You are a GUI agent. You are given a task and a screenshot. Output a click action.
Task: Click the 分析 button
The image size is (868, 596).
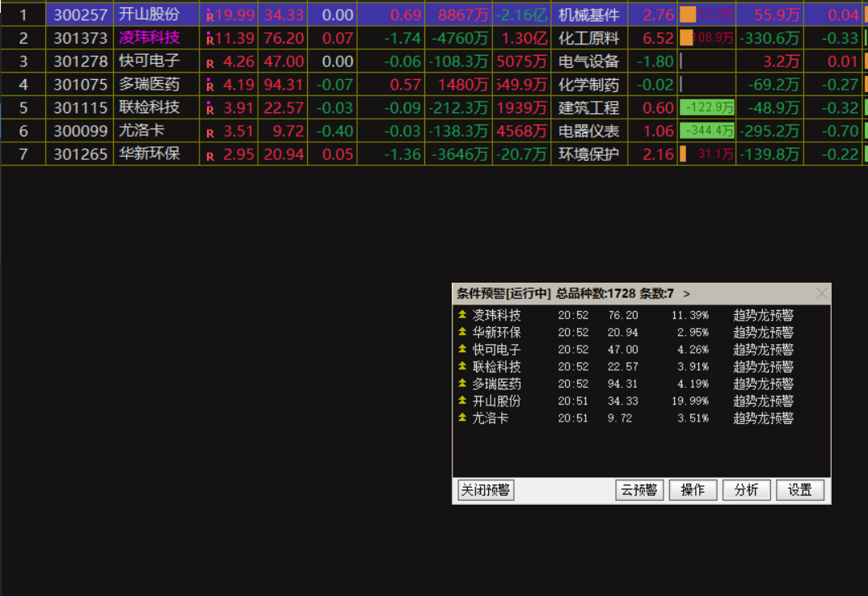(x=746, y=490)
